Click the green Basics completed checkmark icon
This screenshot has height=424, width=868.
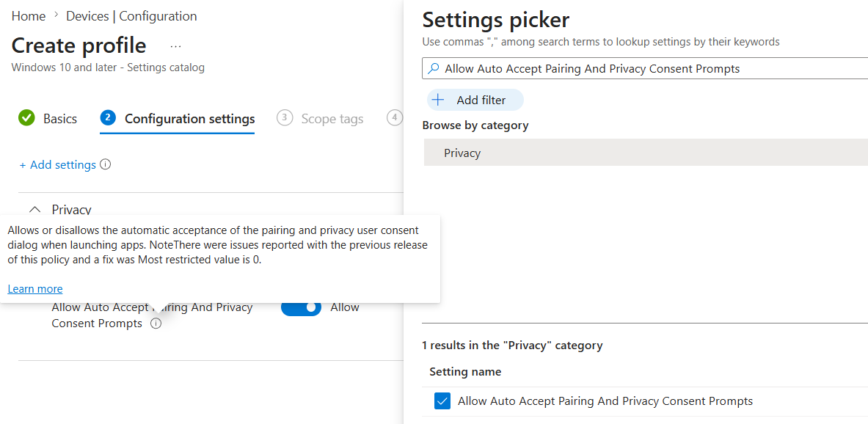click(26, 118)
